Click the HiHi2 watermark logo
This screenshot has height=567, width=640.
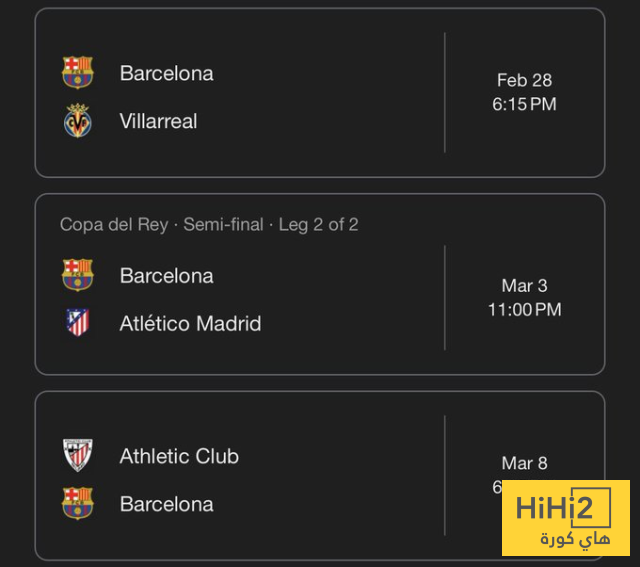tap(564, 507)
